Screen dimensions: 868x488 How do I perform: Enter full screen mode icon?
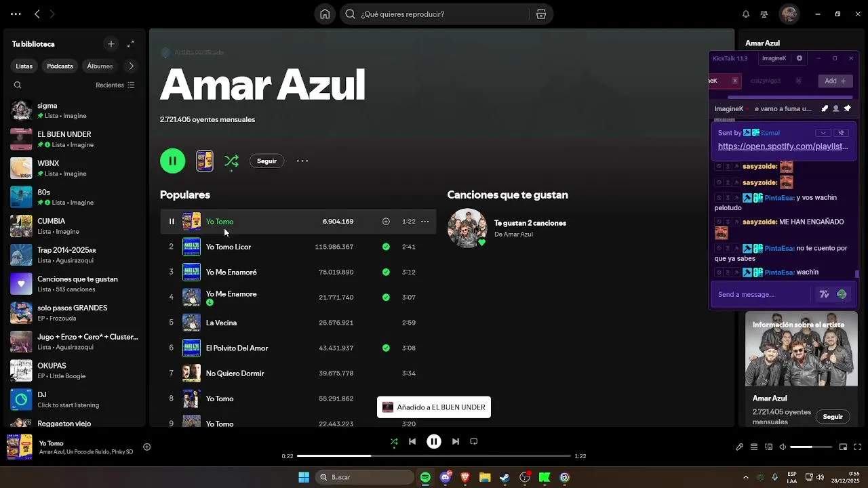pos(858,447)
